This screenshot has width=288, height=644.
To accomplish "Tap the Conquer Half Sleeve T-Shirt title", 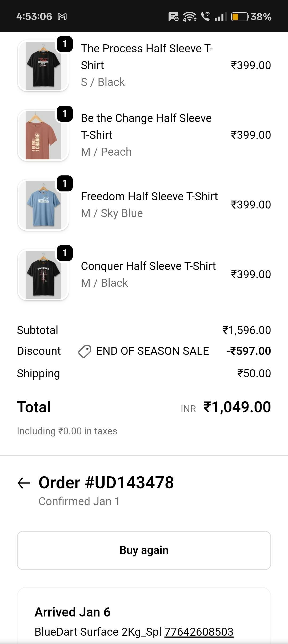I will point(148,266).
